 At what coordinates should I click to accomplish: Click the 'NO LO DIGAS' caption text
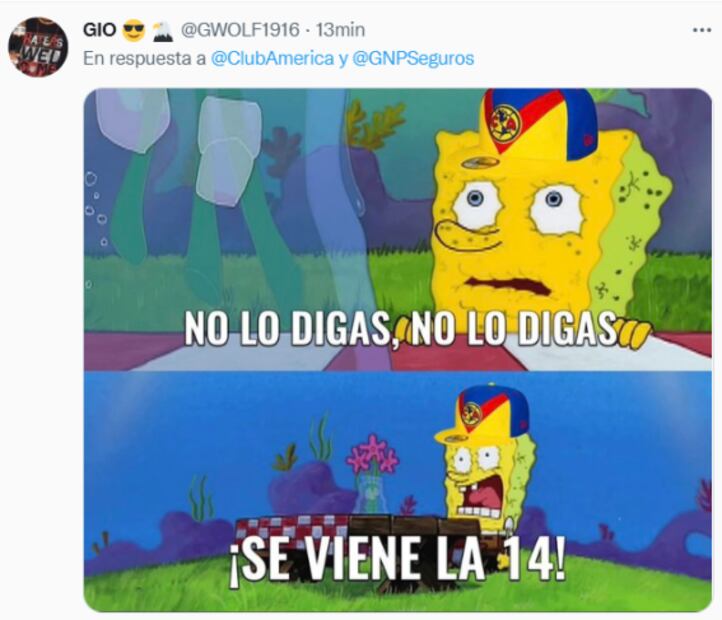pyautogui.click(x=401, y=328)
